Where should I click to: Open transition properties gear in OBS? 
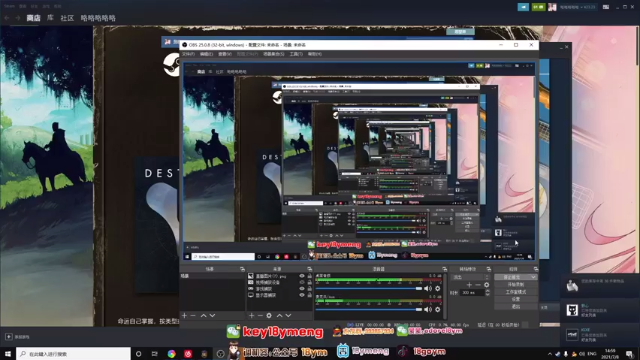pyautogui.click(x=487, y=284)
